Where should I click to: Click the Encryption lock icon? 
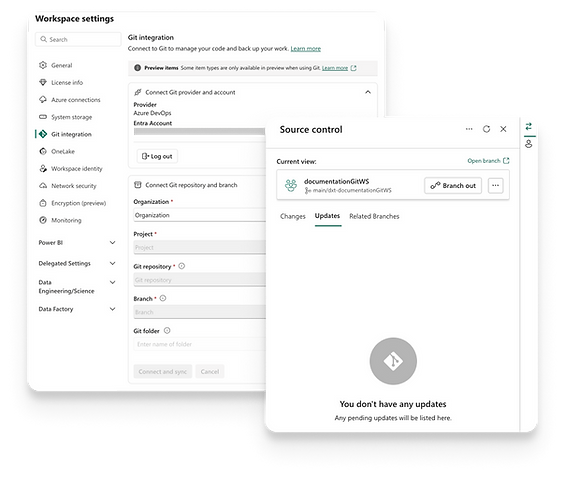(x=43, y=203)
